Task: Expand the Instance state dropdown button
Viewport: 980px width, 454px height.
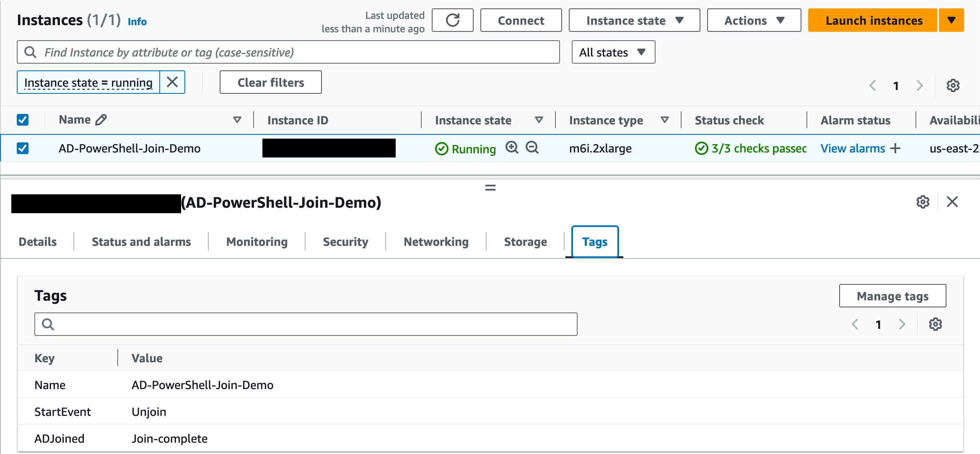Action: coord(634,20)
